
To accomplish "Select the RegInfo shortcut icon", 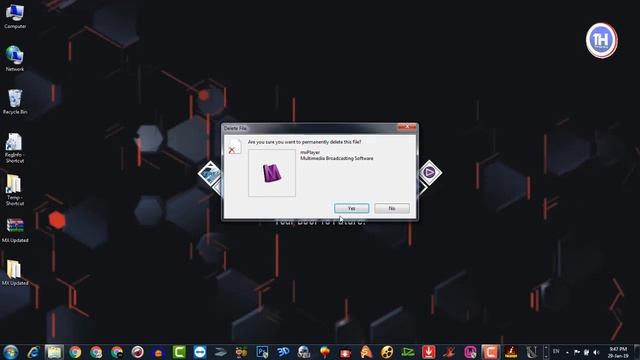I will pyautogui.click(x=15, y=148).
